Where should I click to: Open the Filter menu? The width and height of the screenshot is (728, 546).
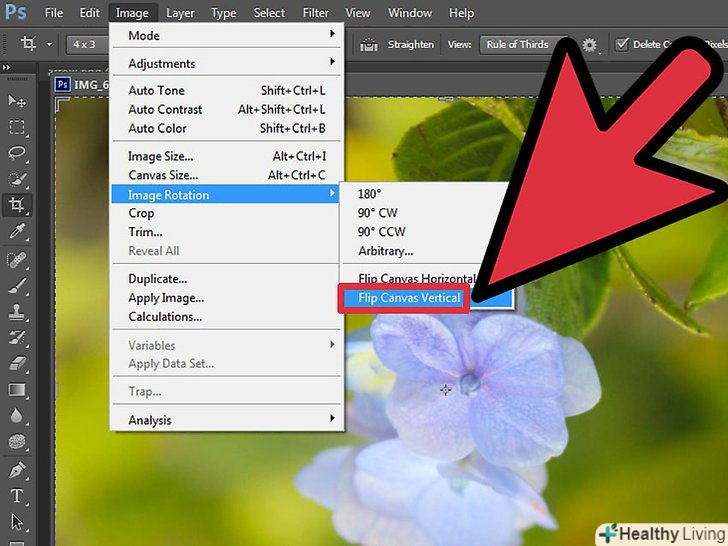(316, 13)
